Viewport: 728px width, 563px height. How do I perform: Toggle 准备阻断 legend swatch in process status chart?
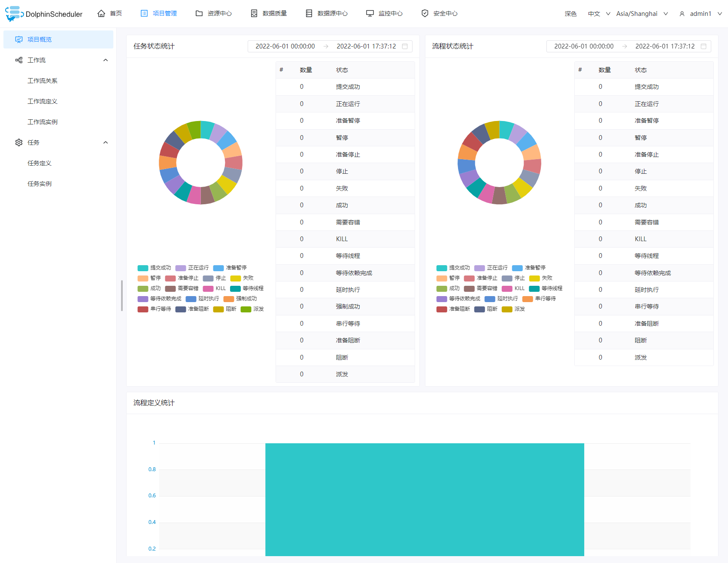(442, 309)
